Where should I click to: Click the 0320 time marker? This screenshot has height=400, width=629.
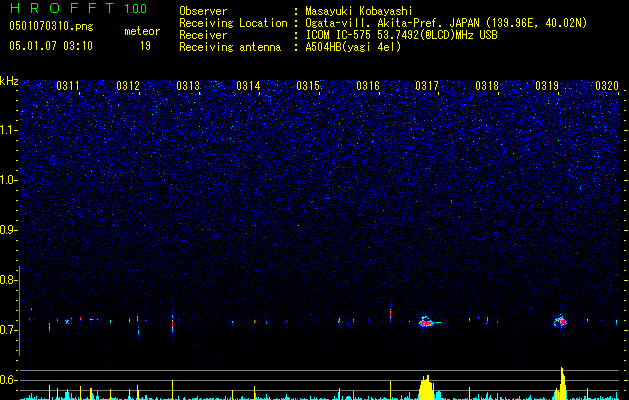click(607, 86)
